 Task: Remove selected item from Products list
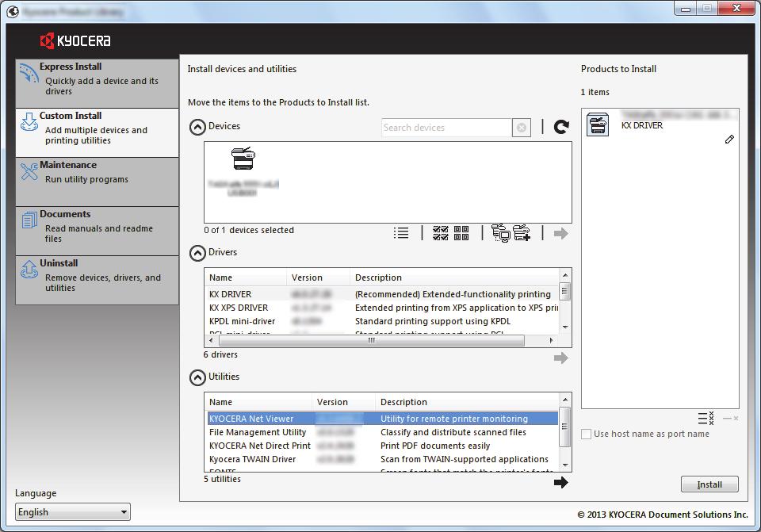coord(730,418)
